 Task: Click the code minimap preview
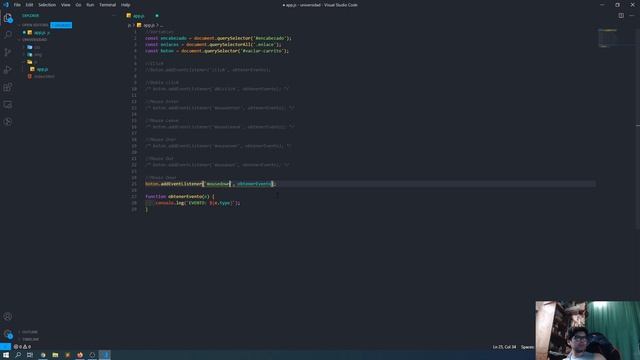[x=608, y=38]
